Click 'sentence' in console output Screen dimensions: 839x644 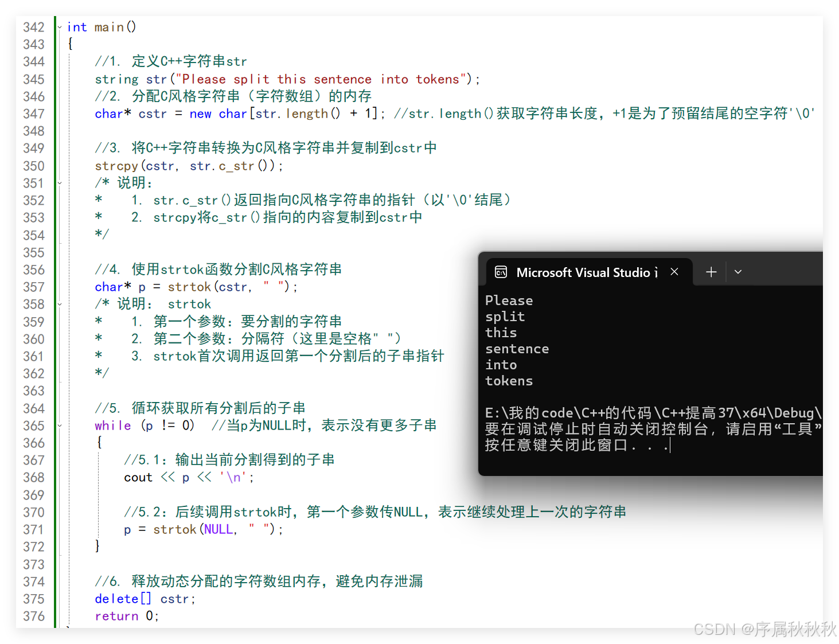[517, 349]
